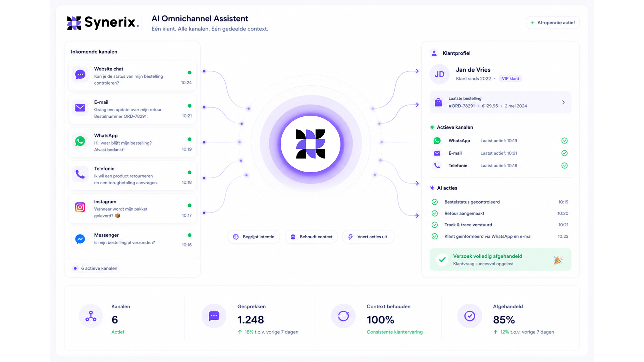
Task: Click the Telefonie message about terugbetaling
Action: click(x=126, y=179)
